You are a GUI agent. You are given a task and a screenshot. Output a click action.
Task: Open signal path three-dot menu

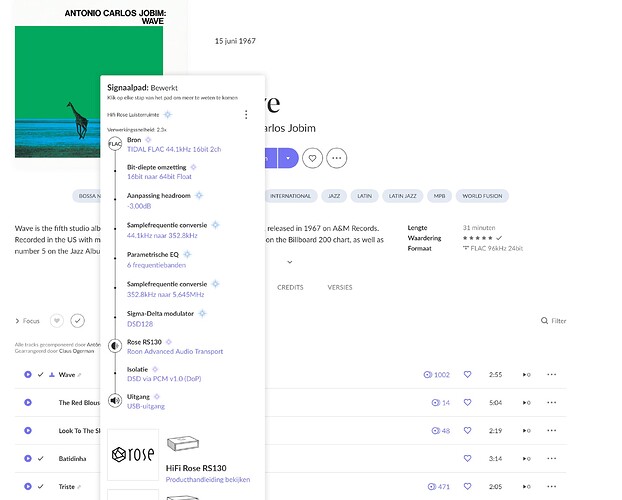tap(246, 115)
